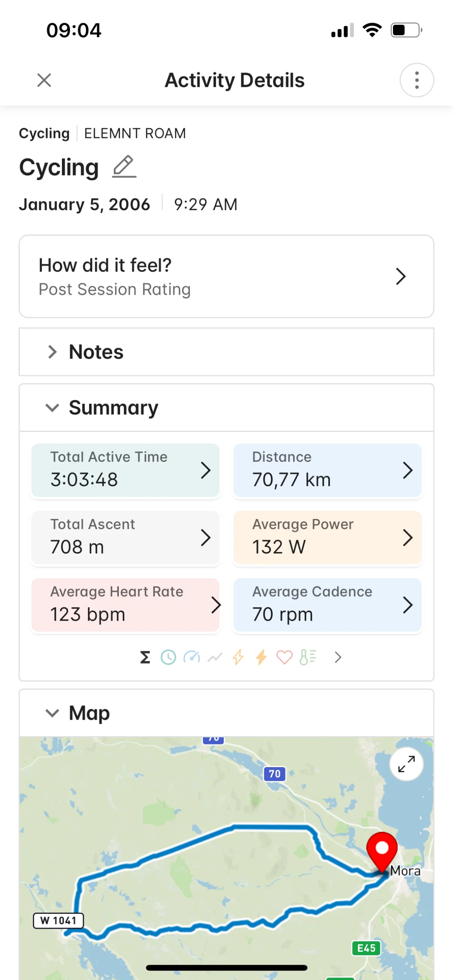Viewport: 453px width, 980px height.
Task: Open the Average Power tile
Action: [x=327, y=537]
